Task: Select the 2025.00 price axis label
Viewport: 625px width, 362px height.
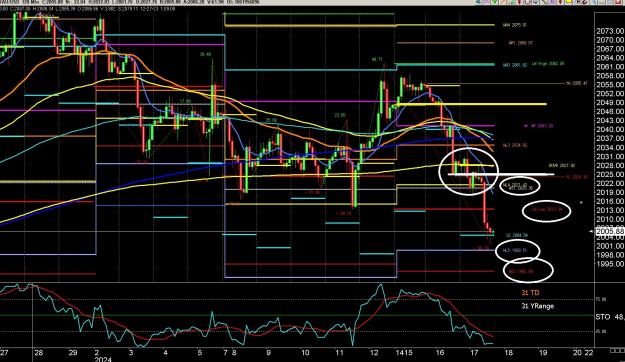Action: coord(610,174)
